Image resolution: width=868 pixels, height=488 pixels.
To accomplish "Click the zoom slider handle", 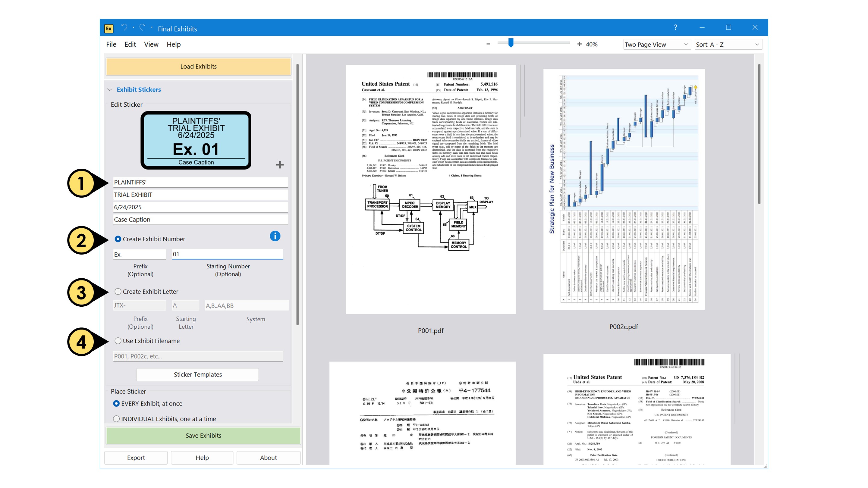I will tap(511, 43).
